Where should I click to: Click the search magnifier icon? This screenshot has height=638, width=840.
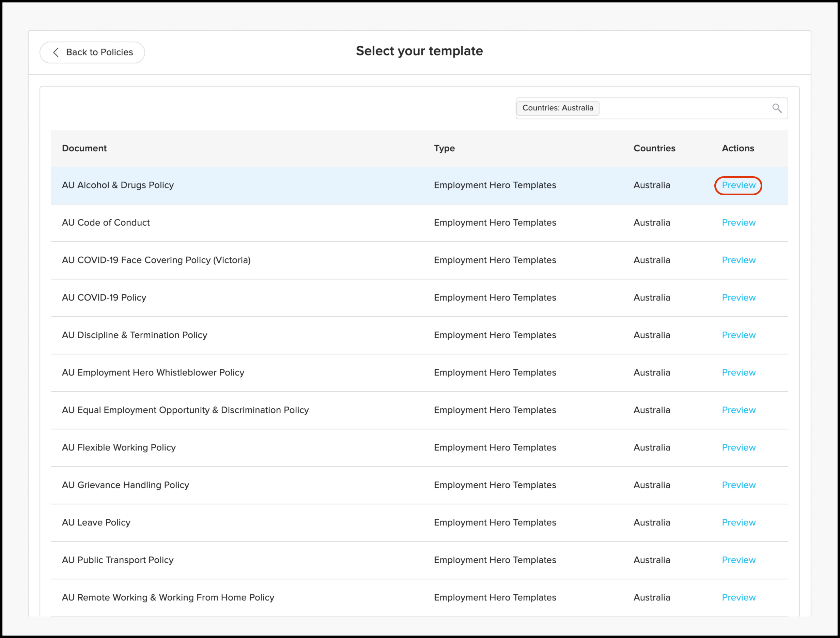click(777, 108)
